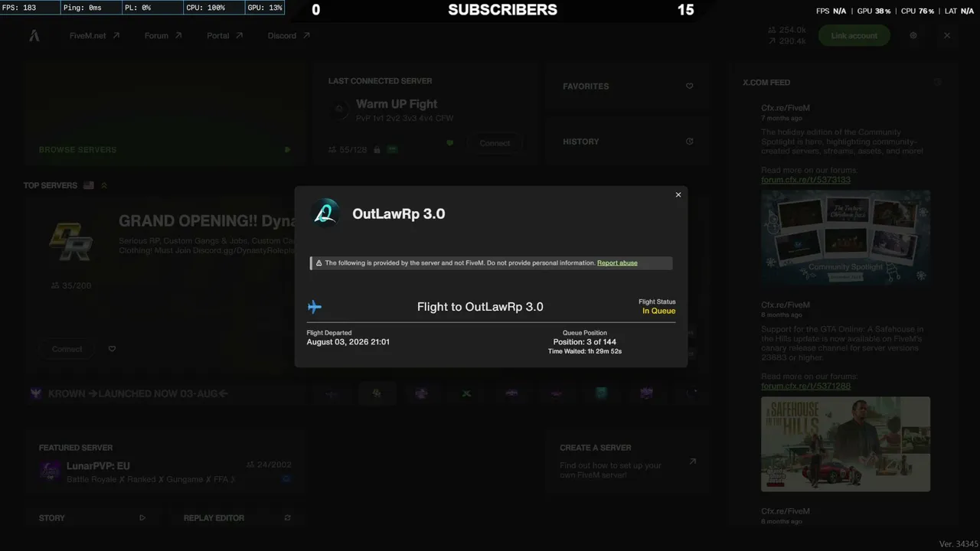Screen dimensions: 980x551
Task: Click the arrow icon on Create a Server
Action: click(x=693, y=461)
